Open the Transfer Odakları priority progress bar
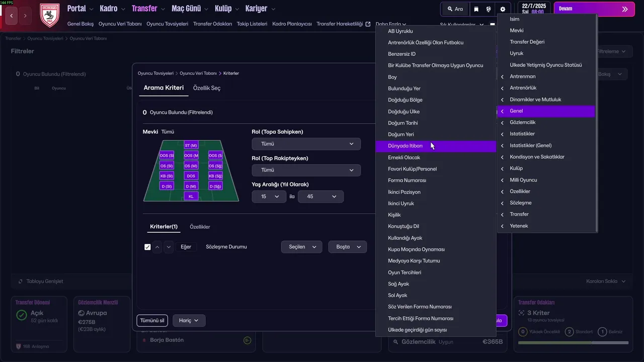 coord(573,343)
